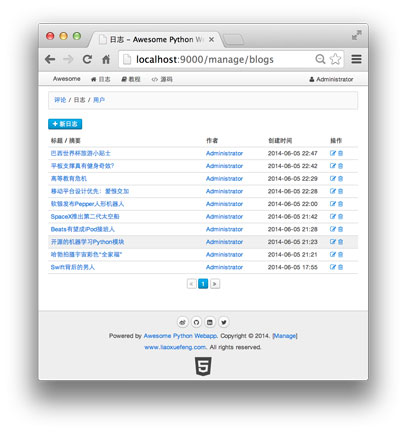Edit the 哈勃 全家福 blog entry
This screenshot has height=433, width=406.
[x=333, y=255]
